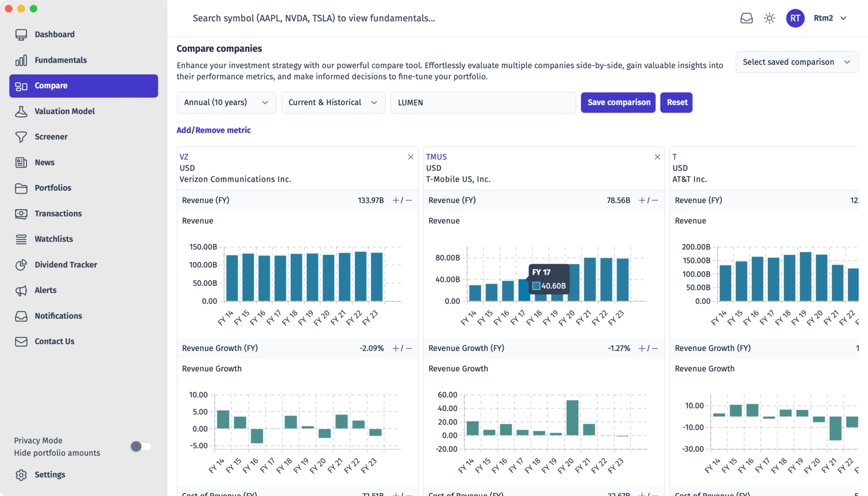Image resolution: width=868 pixels, height=496 pixels.
Task: Click the Reset button
Action: pos(676,103)
